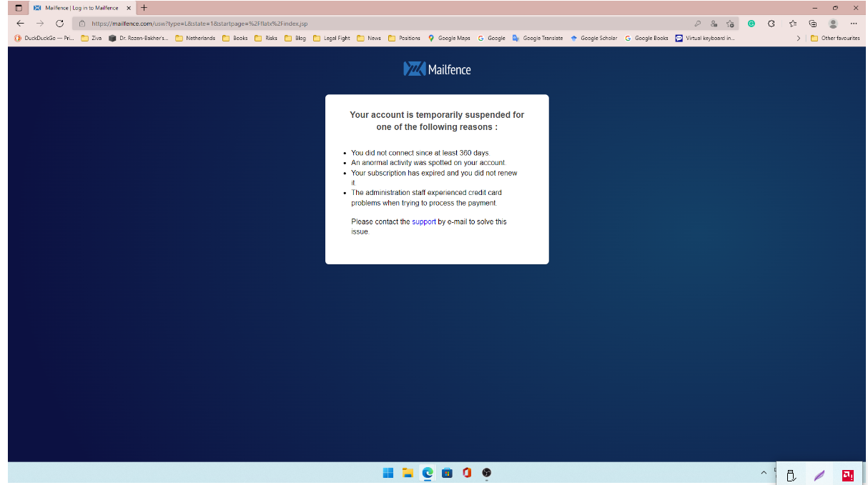Click the browser profile avatar icon
Viewport: 868px width, 485px height.
(833, 24)
